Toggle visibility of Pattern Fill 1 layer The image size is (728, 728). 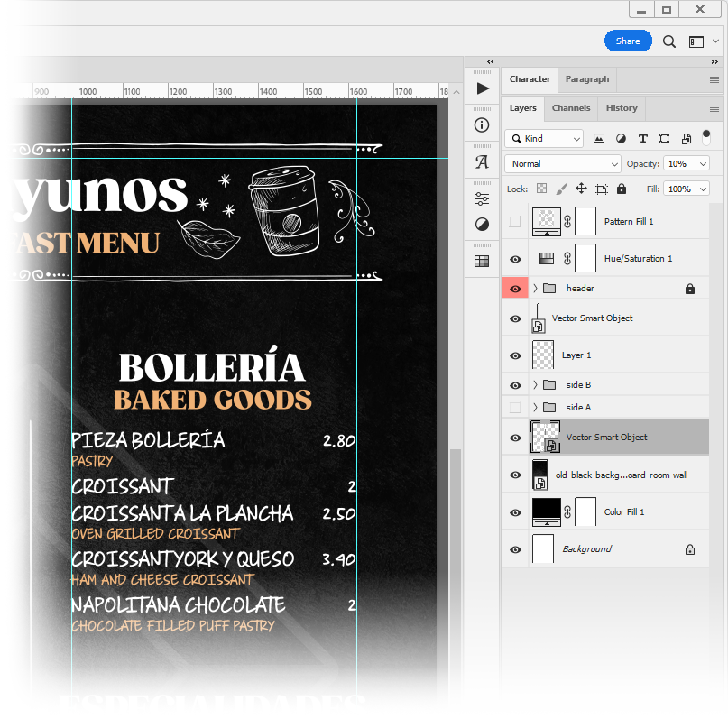tap(515, 222)
